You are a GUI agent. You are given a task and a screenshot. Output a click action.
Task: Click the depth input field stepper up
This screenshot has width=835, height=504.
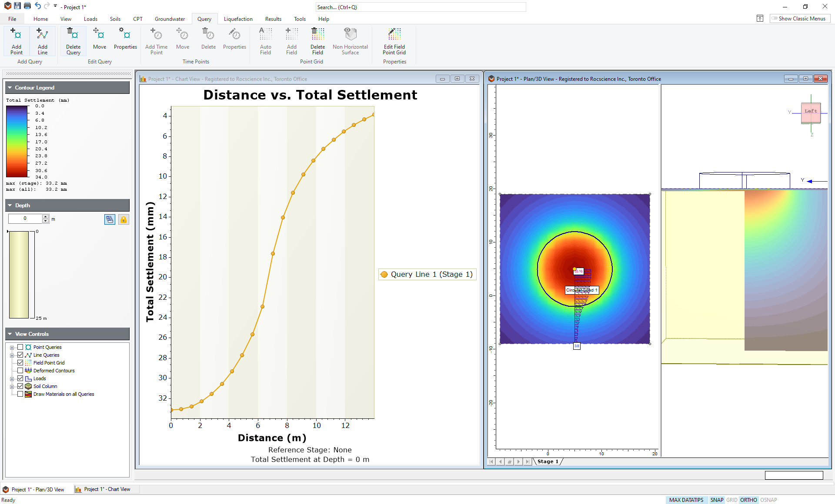click(45, 216)
